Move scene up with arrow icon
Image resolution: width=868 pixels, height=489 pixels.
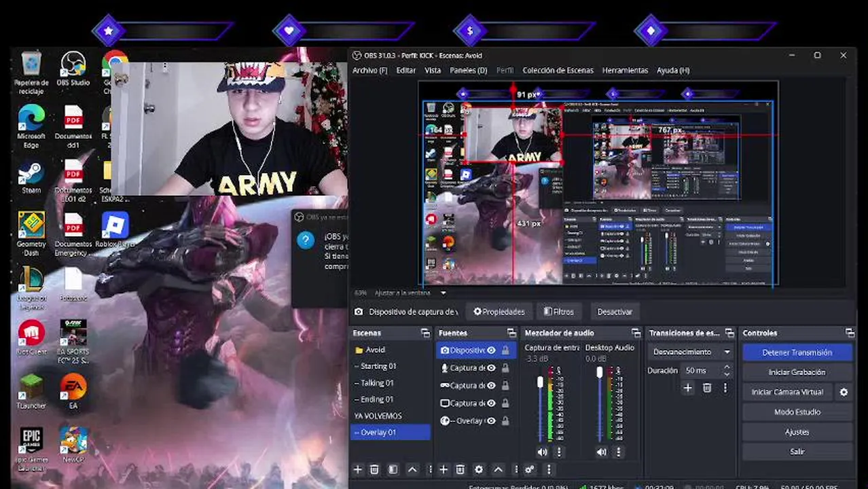coord(412,469)
